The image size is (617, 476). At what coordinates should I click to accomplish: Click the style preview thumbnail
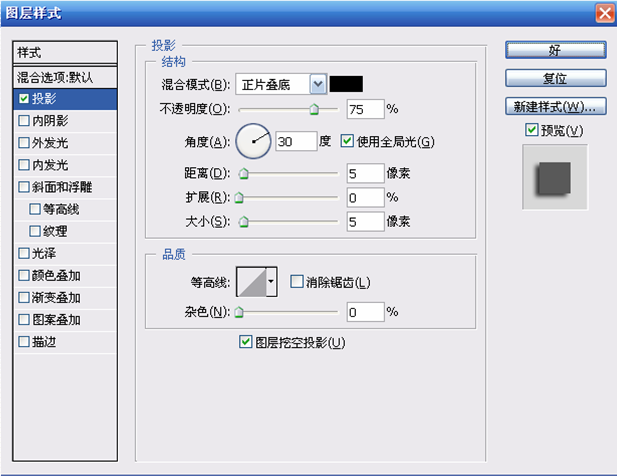tap(555, 177)
